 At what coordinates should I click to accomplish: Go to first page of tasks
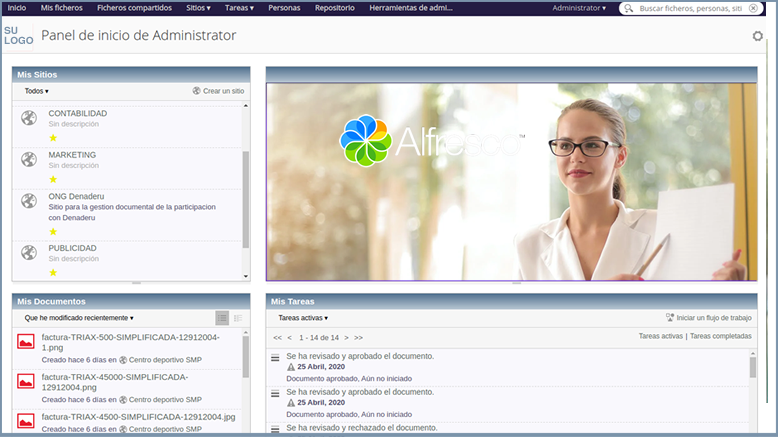277,337
